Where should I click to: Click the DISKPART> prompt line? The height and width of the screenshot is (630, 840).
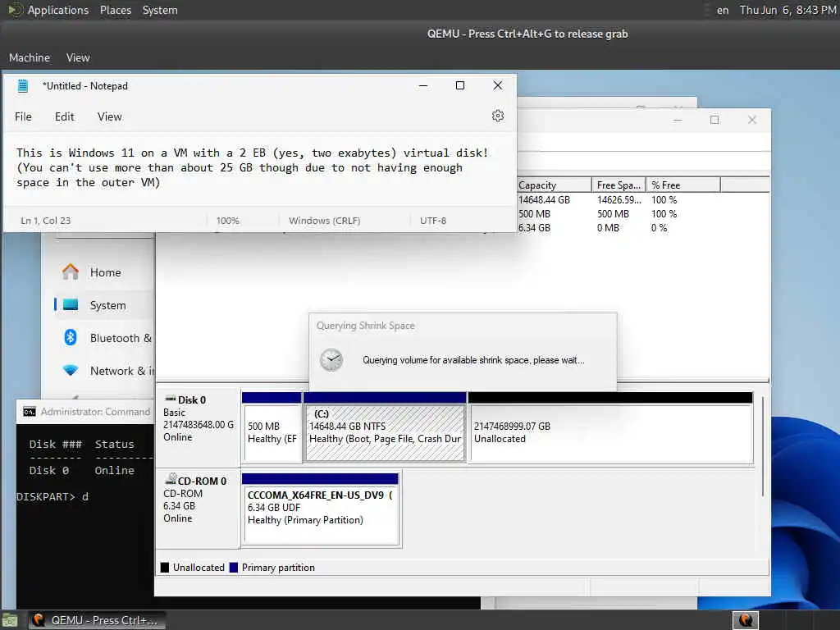[52, 496]
